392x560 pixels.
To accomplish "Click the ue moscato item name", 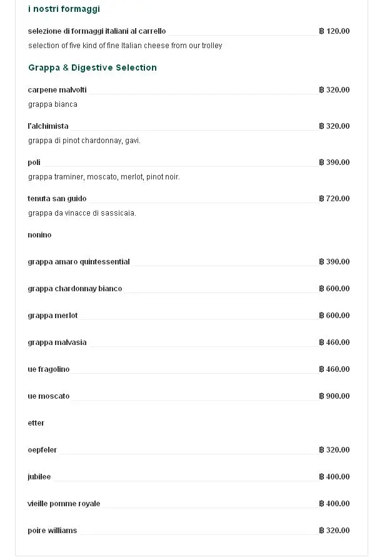I will tap(49, 396).
